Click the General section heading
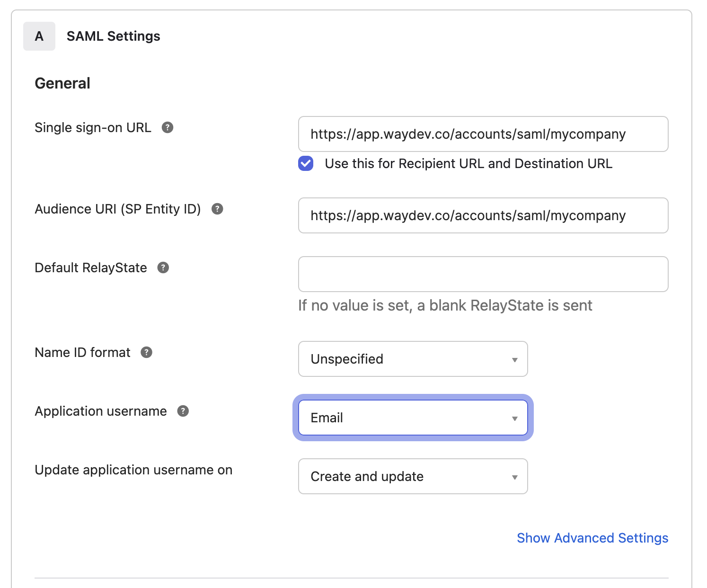 pos(62,83)
